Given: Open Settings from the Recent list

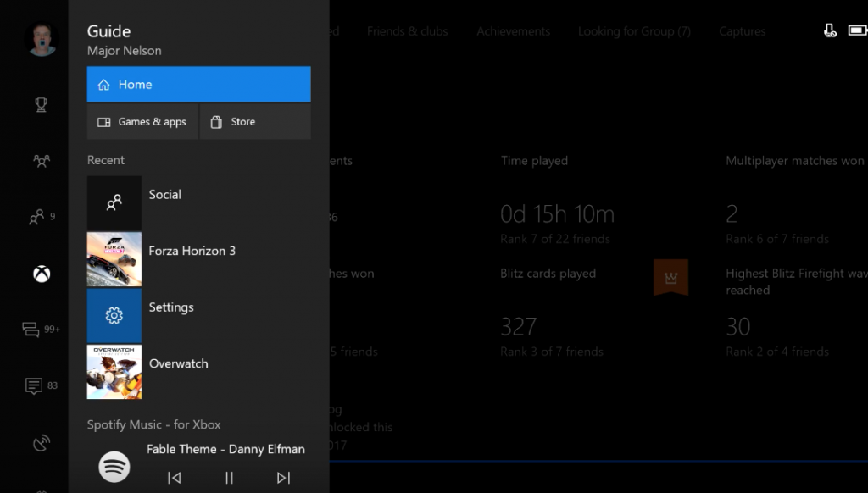Looking at the screenshot, I should coord(198,316).
